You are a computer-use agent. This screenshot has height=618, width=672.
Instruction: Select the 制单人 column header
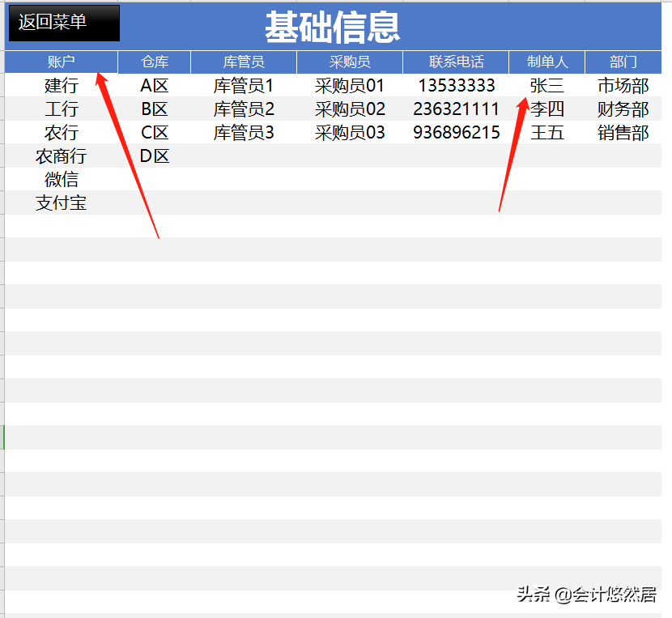[x=547, y=62]
